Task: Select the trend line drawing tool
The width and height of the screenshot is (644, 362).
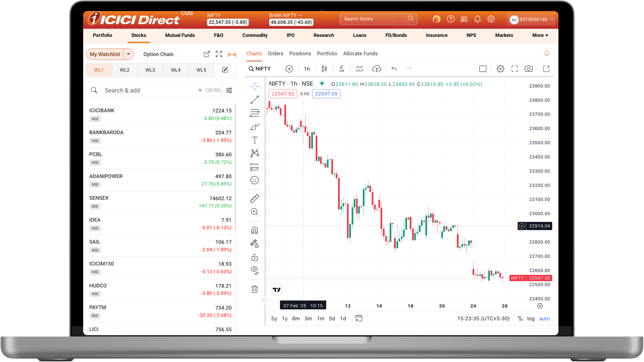Action: (x=255, y=100)
